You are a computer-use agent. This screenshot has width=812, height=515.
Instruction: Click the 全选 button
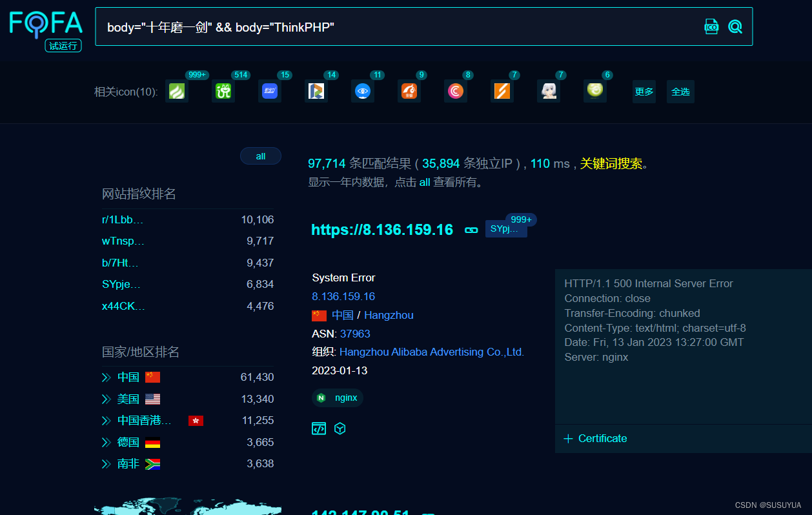pyautogui.click(x=680, y=92)
